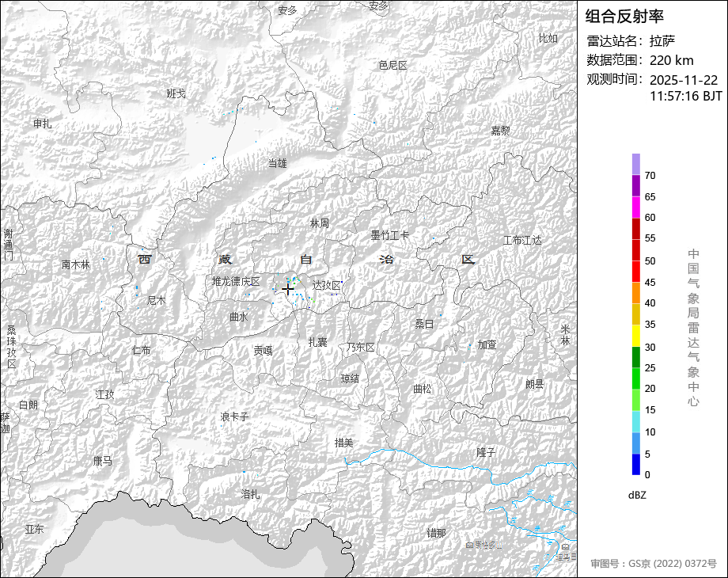Click the 白朗 map label

28,405
